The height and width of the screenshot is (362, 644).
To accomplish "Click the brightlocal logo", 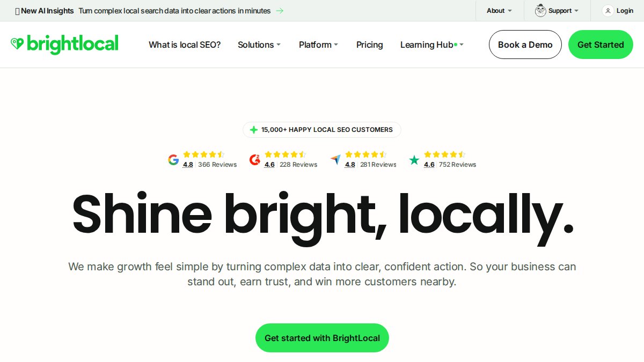I will pos(64,45).
